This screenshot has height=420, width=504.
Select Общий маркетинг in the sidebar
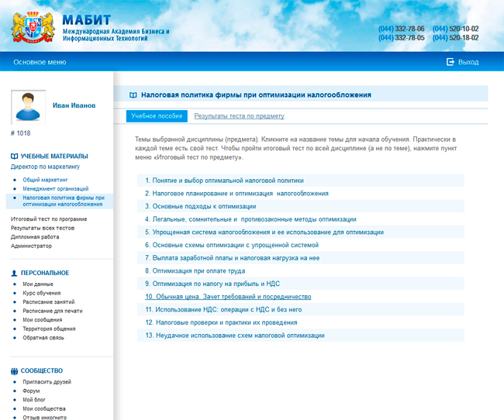point(45,179)
